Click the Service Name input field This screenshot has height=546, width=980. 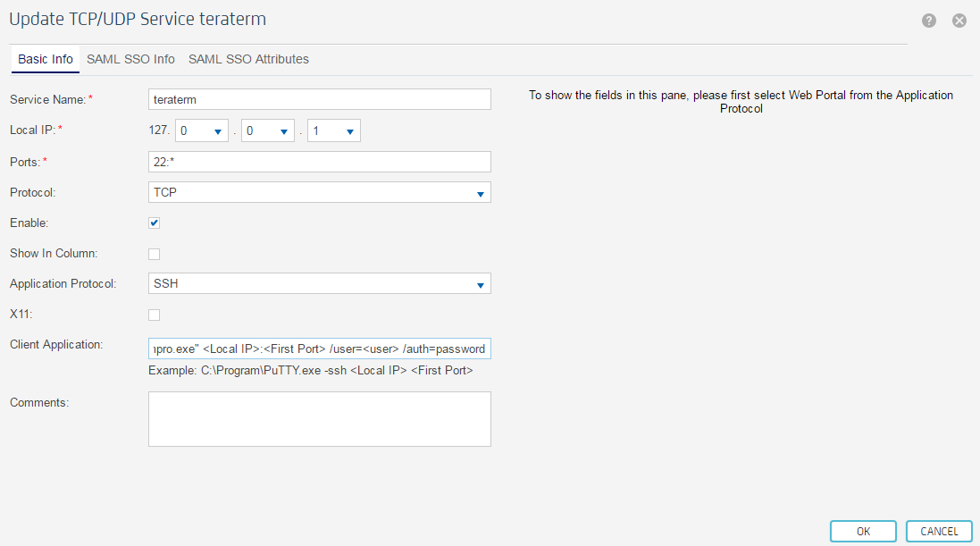click(x=319, y=99)
